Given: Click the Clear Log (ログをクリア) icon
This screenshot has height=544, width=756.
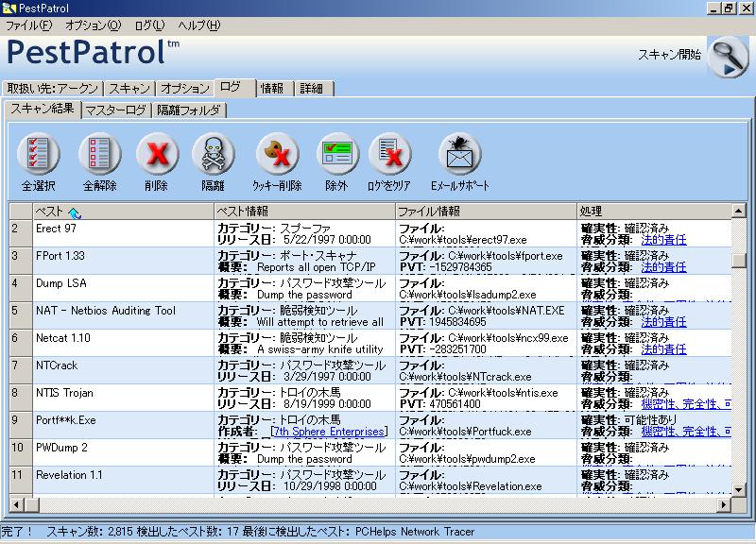Looking at the screenshot, I should 389,154.
